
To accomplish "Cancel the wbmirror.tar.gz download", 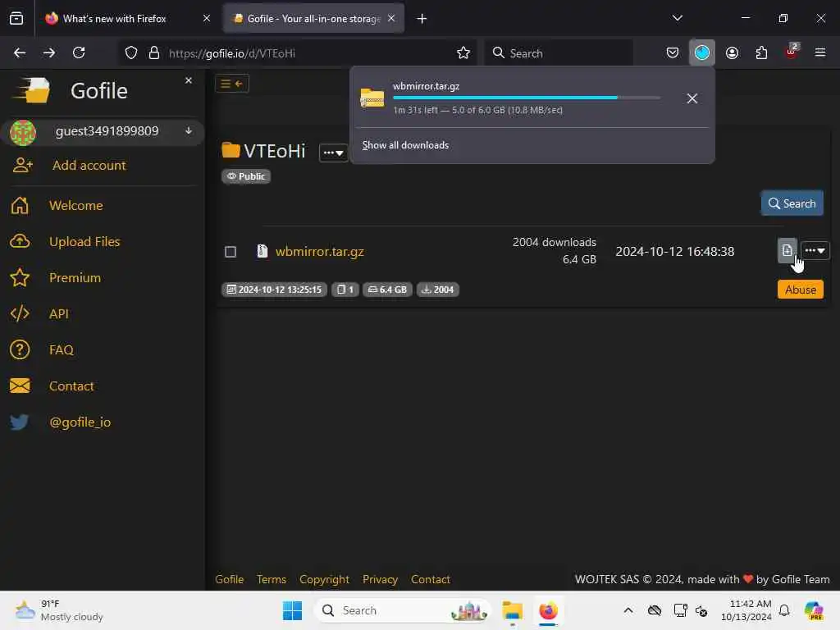I will tap(692, 98).
